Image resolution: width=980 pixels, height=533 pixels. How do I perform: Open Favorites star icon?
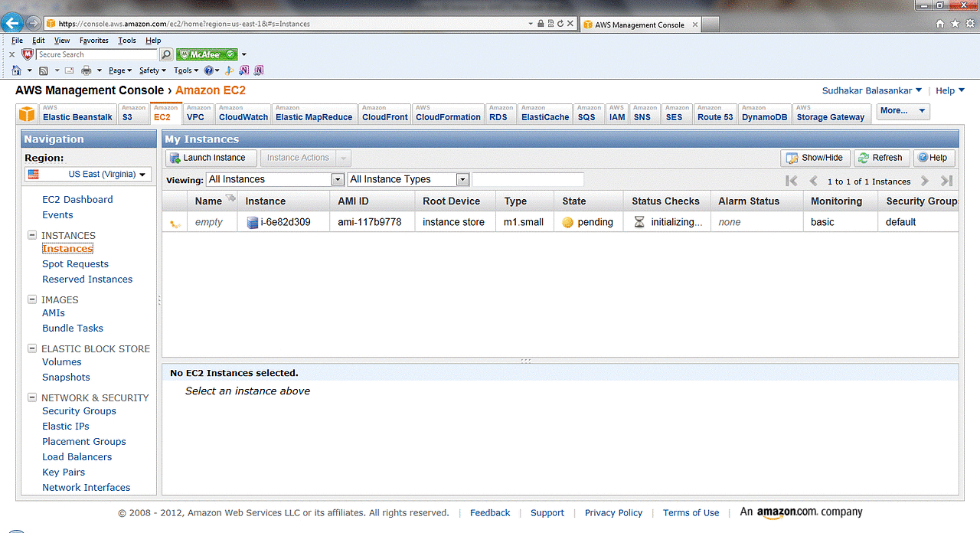[955, 24]
